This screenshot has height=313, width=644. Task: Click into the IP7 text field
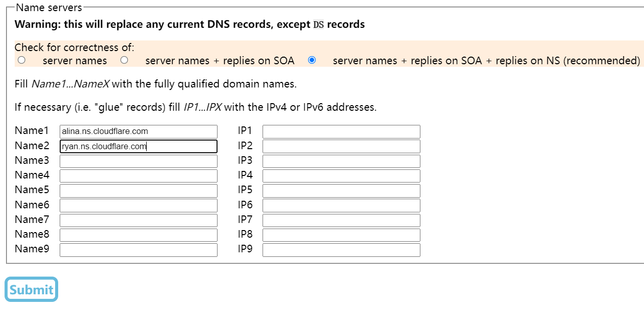[x=341, y=220]
